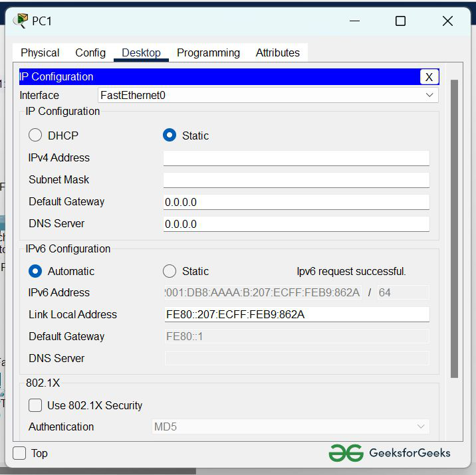The height and width of the screenshot is (475, 476).
Task: Expand the FastEthernet0 interface dropdown
Action: point(268,95)
